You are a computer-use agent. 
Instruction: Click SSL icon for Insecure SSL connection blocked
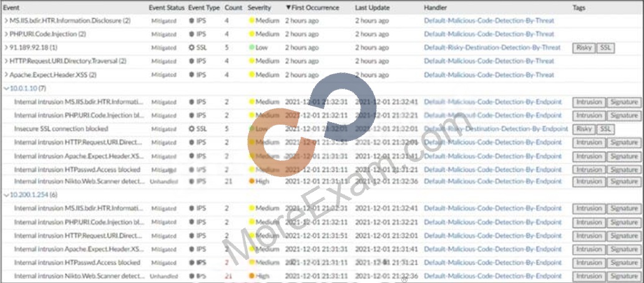(192, 129)
